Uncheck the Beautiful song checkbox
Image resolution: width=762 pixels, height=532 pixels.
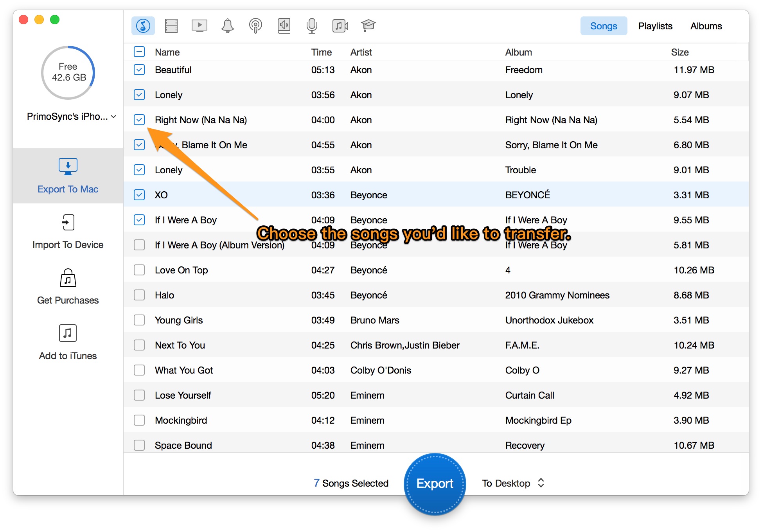(x=139, y=70)
